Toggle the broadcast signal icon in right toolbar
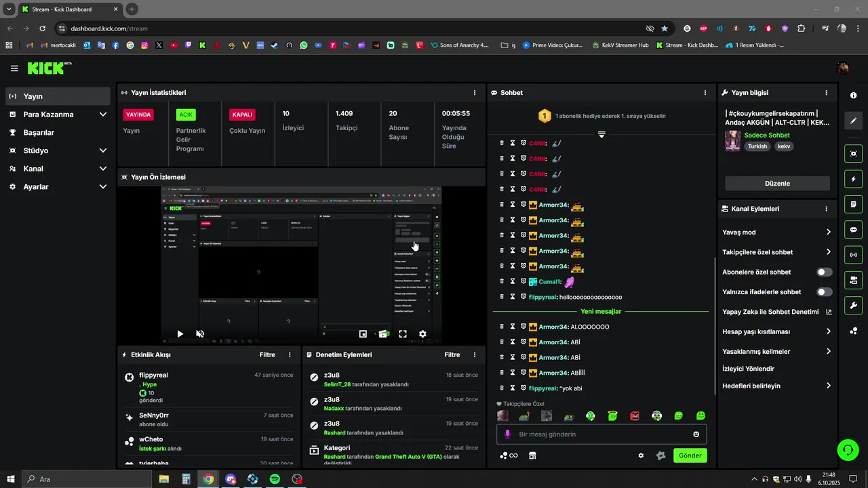The image size is (868, 488). pyautogui.click(x=853, y=255)
